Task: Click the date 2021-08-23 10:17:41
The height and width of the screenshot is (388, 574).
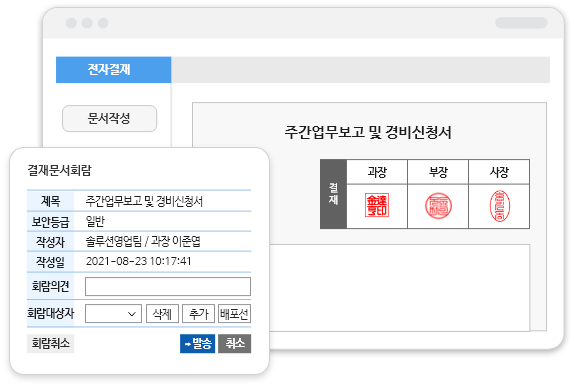Action: click(x=138, y=261)
